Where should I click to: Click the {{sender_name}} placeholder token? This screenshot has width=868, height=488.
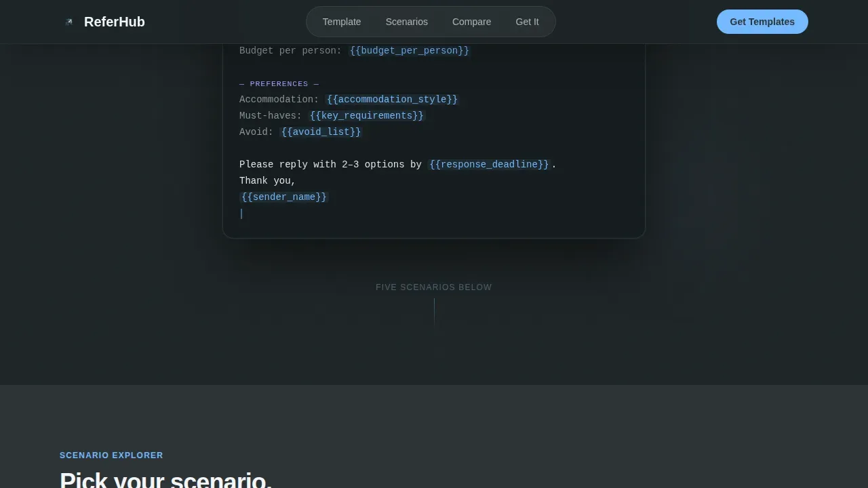[284, 197]
